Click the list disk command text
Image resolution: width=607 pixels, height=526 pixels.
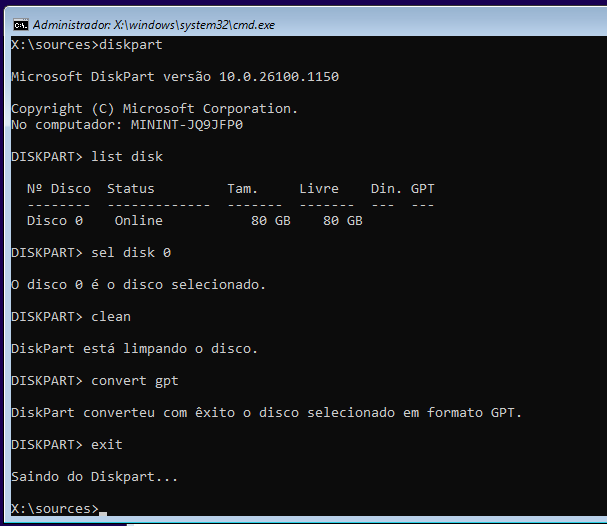coord(127,157)
